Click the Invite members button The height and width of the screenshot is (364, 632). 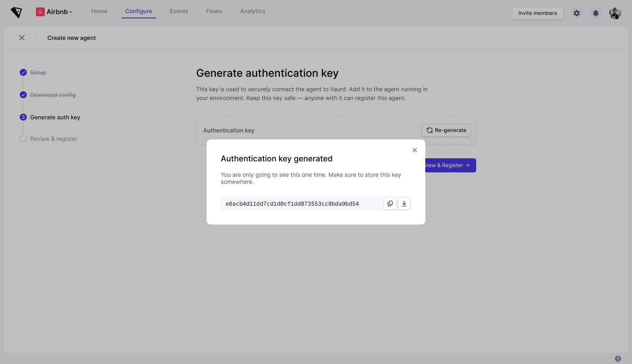click(x=538, y=13)
